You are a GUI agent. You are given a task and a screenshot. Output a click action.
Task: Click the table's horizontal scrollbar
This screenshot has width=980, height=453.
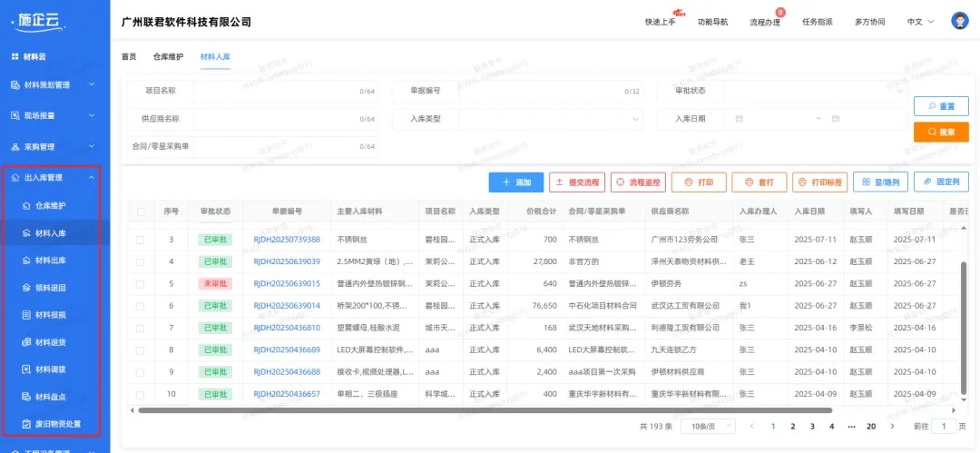click(485, 410)
